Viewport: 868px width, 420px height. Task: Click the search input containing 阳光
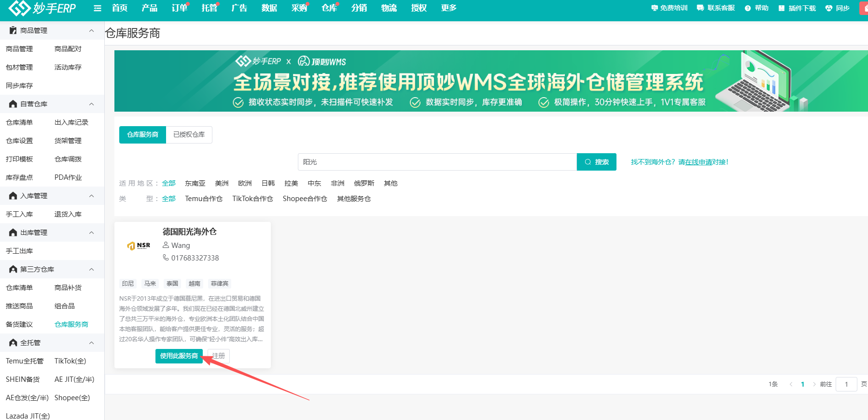437,162
